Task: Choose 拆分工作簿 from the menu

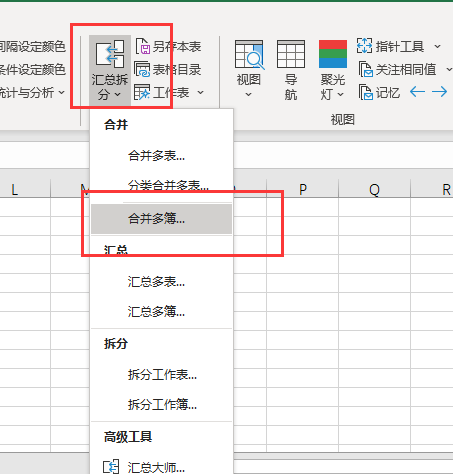Action: 161,405
